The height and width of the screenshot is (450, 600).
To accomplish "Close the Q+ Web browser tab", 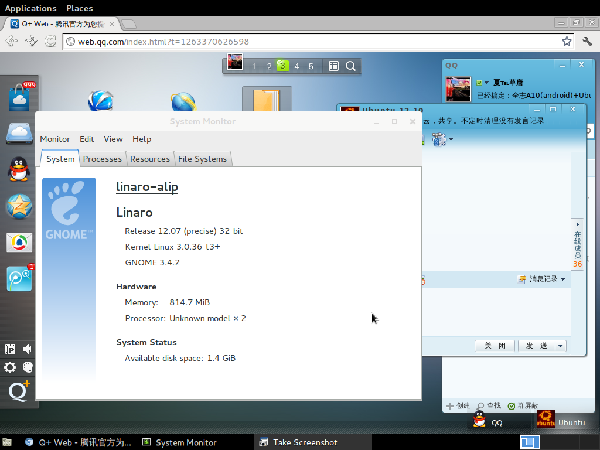I will point(112,24).
